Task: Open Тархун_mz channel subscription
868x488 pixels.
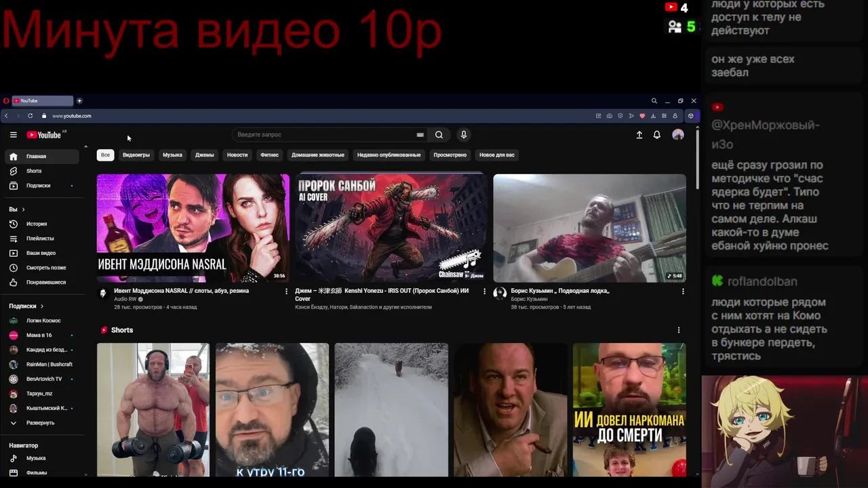Action: point(42,394)
